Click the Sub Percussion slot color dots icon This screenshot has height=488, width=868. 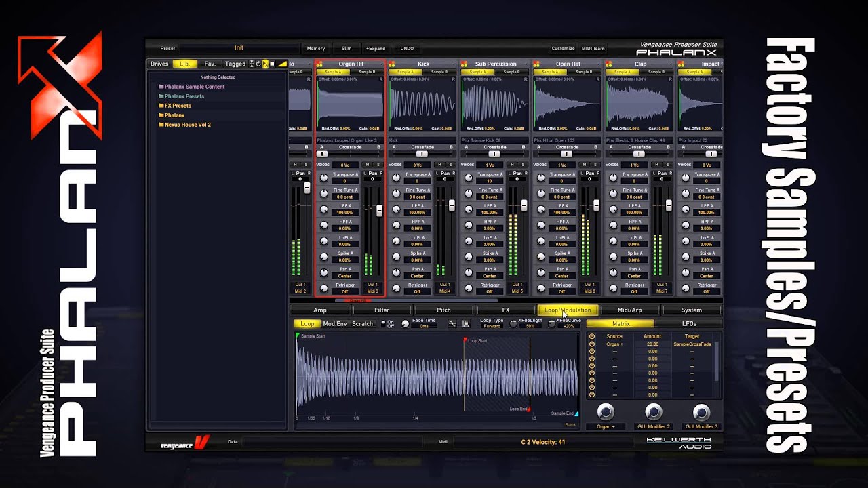(x=465, y=64)
